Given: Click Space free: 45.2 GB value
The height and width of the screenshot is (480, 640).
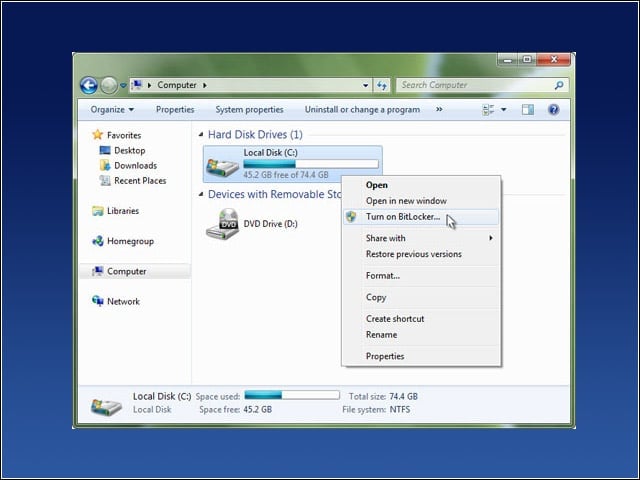Looking at the screenshot, I should (258, 409).
